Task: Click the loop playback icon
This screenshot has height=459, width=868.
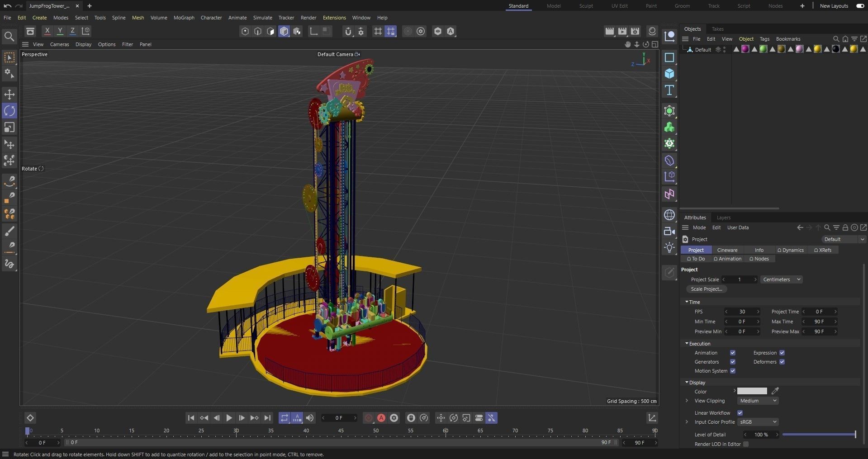Action: click(x=284, y=418)
